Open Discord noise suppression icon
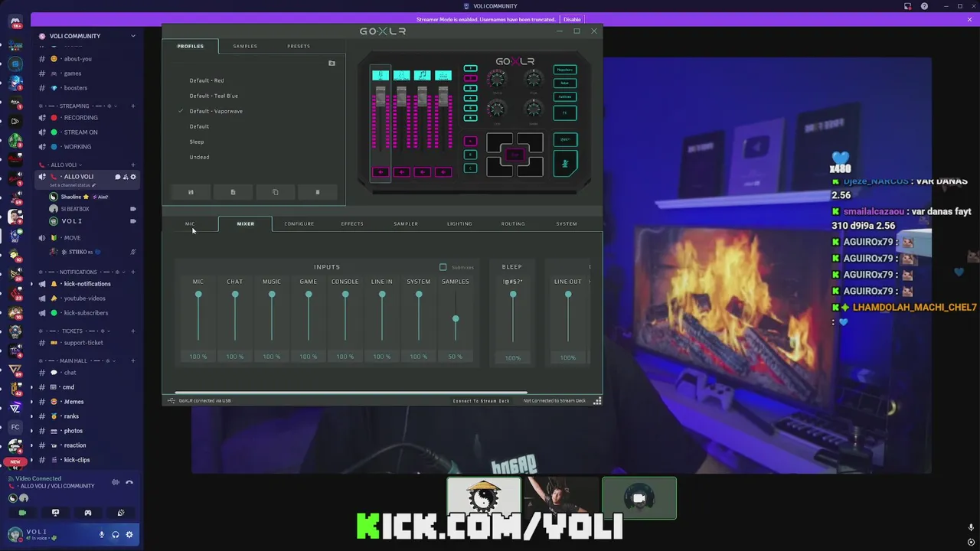 point(116,482)
